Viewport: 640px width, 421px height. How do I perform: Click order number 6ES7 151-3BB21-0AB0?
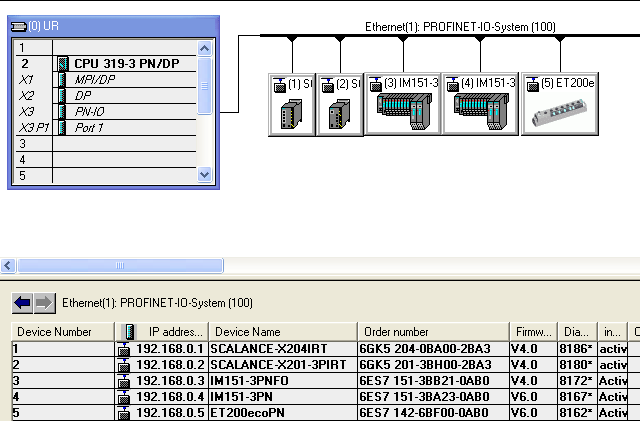click(x=433, y=381)
